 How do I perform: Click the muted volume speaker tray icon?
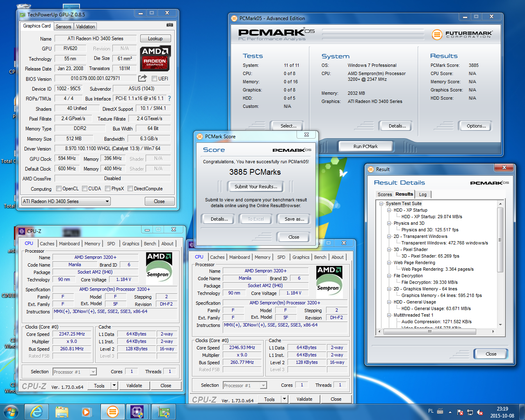pos(480,412)
